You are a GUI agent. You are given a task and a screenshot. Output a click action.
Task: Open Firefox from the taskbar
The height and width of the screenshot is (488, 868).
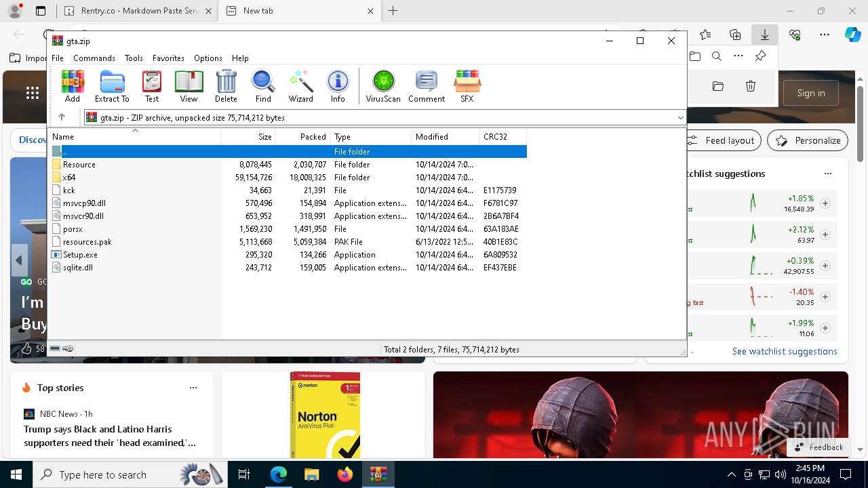coord(345,474)
